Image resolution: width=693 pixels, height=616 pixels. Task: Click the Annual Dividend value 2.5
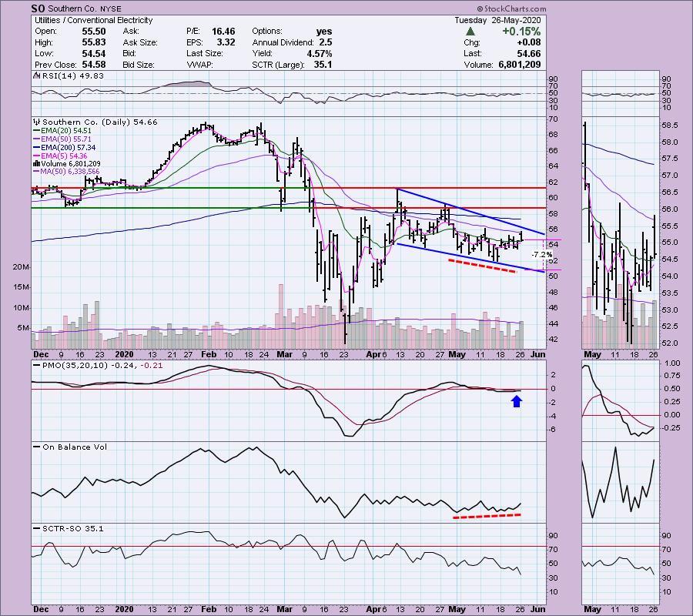tap(326, 42)
